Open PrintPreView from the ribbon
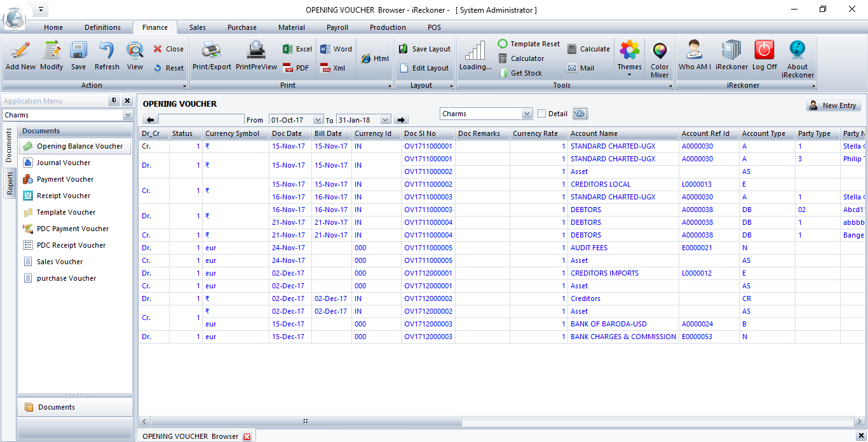 point(256,51)
